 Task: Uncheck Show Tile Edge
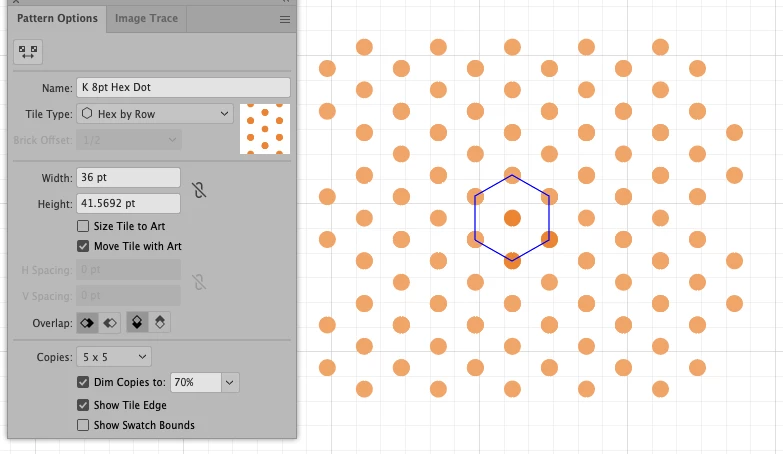pyautogui.click(x=83, y=405)
